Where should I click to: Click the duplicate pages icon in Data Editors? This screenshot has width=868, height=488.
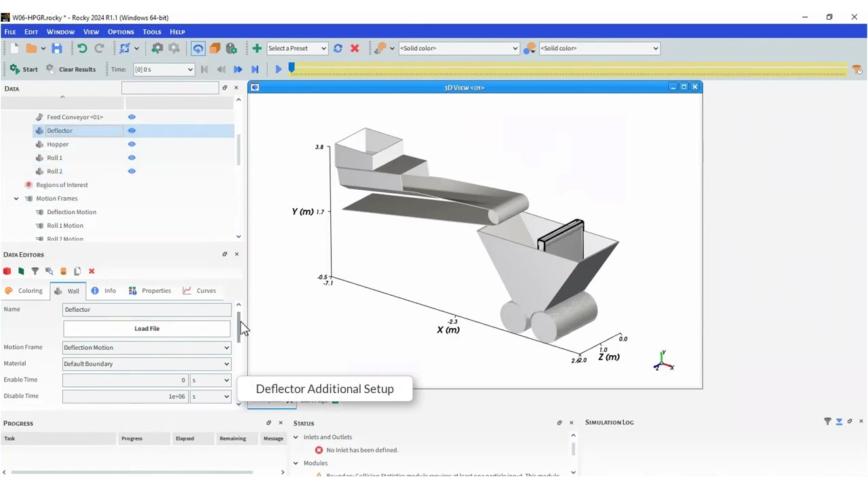point(77,271)
